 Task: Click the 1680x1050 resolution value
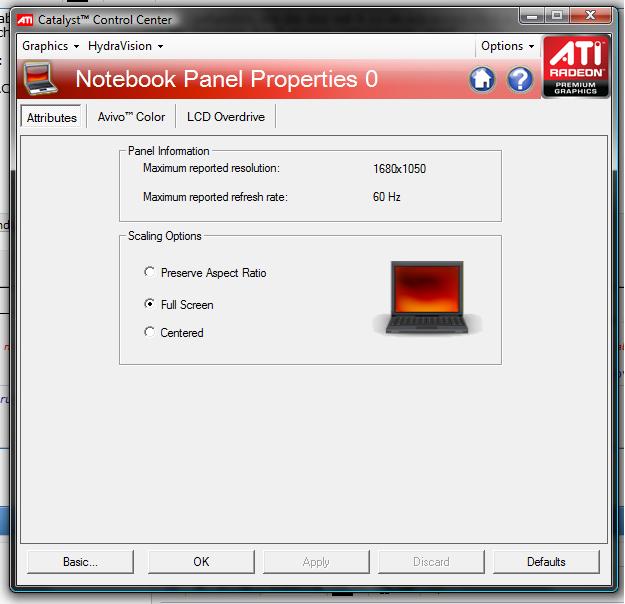pos(399,169)
